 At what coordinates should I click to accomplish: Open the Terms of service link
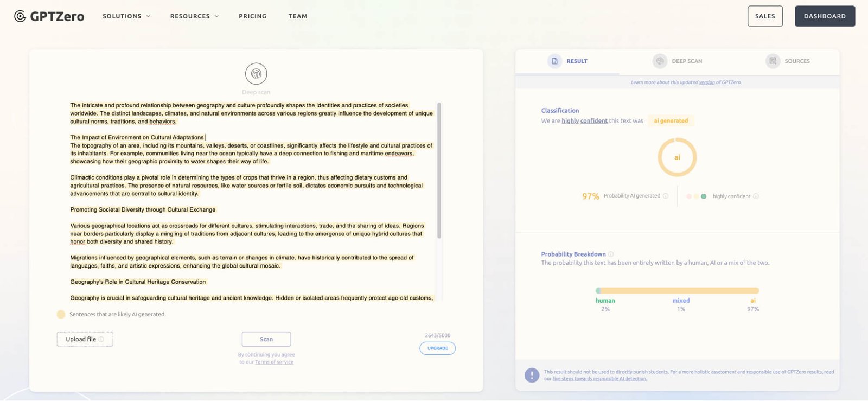(x=274, y=362)
